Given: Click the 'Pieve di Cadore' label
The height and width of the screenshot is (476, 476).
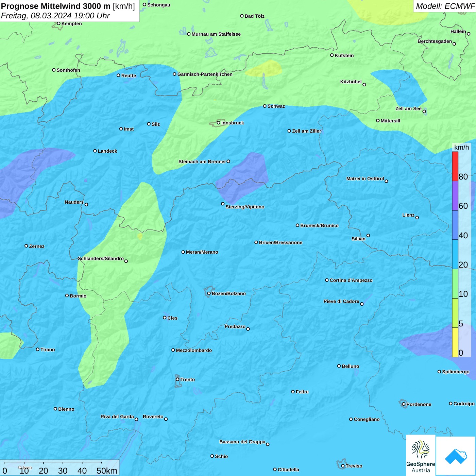Looking at the screenshot, I should coord(341,301).
